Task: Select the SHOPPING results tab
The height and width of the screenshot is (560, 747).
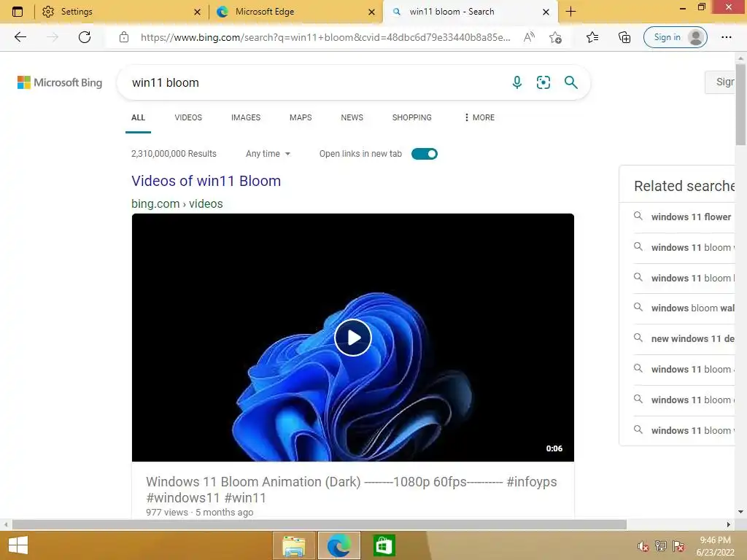Action: tap(412, 117)
